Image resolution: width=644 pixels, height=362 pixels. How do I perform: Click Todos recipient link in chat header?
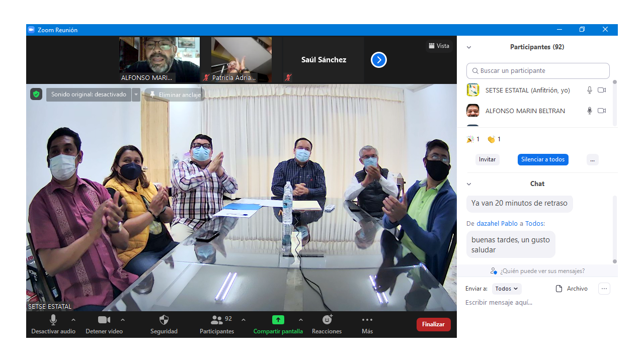point(534,223)
